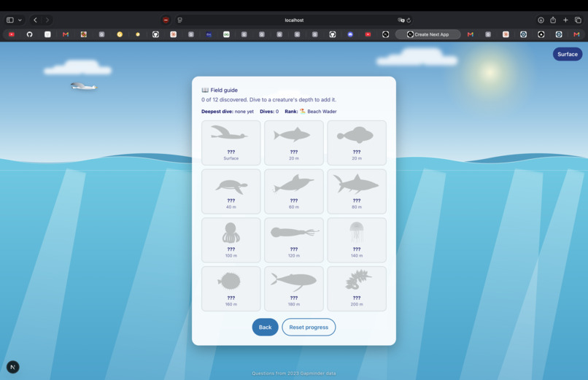Select the seabird silhouette Surface card
Screen dimensions: 588x380
click(x=231, y=143)
